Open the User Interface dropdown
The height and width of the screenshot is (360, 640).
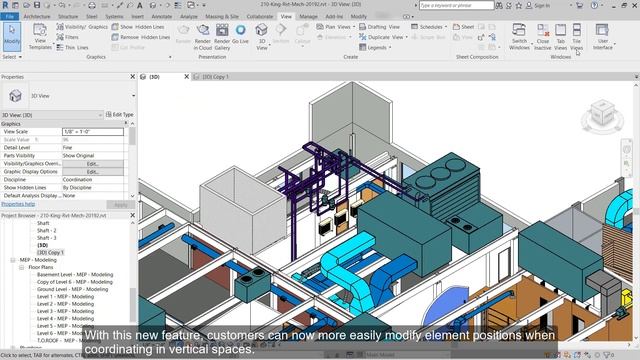click(602, 37)
